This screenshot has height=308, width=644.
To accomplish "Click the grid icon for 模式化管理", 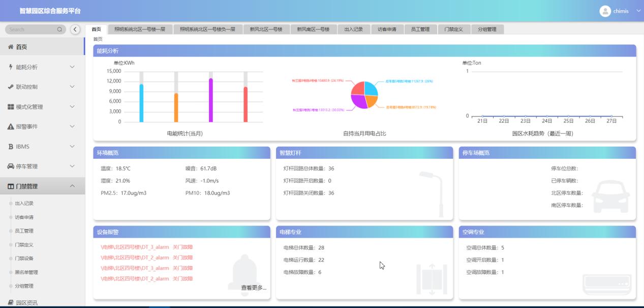I will (x=11, y=107).
